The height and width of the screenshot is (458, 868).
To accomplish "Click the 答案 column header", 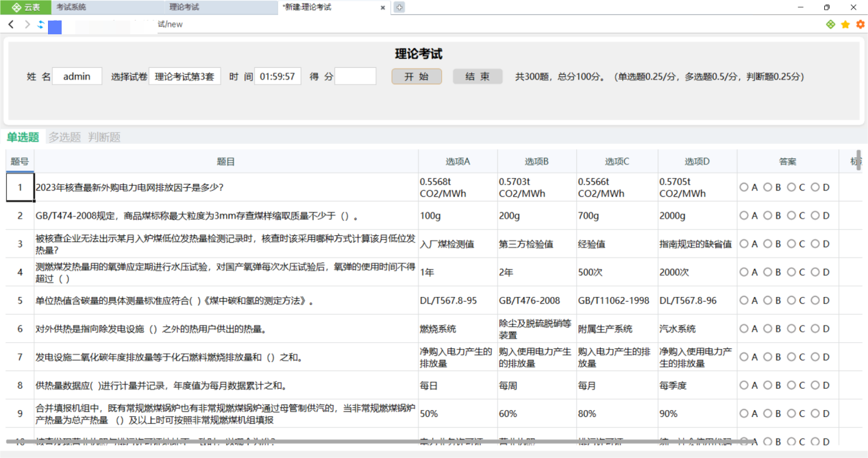I will pos(788,162).
